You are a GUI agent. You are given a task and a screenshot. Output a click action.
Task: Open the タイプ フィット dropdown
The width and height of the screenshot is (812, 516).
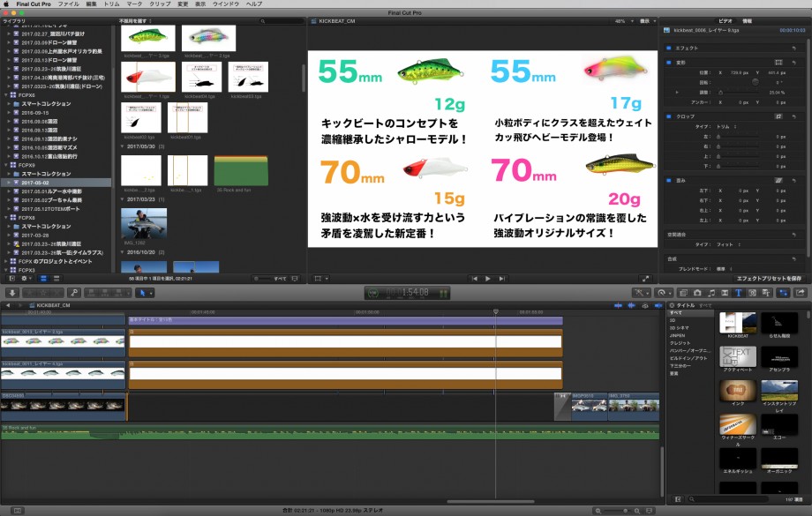coord(728,244)
